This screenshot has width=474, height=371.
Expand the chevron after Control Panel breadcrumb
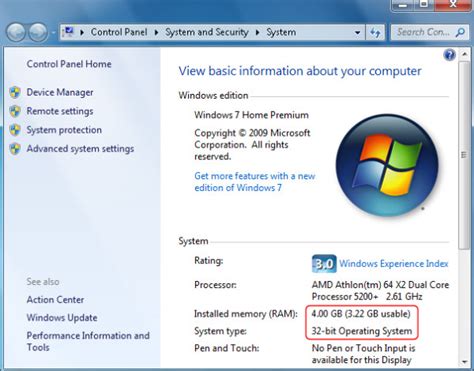pyautogui.click(x=156, y=32)
